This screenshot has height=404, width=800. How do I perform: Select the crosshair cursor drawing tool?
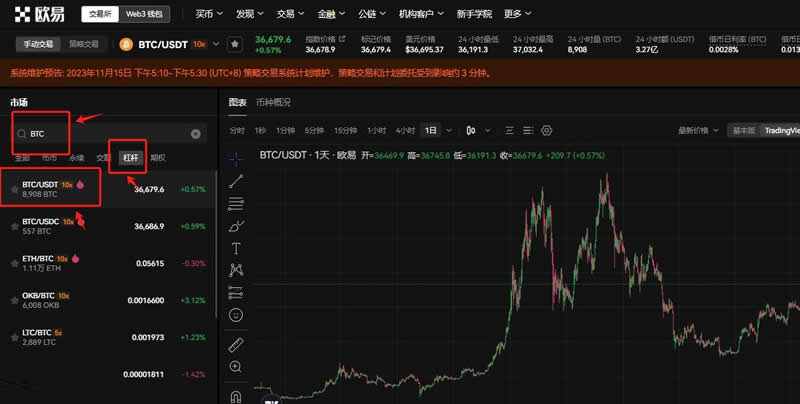pos(236,159)
